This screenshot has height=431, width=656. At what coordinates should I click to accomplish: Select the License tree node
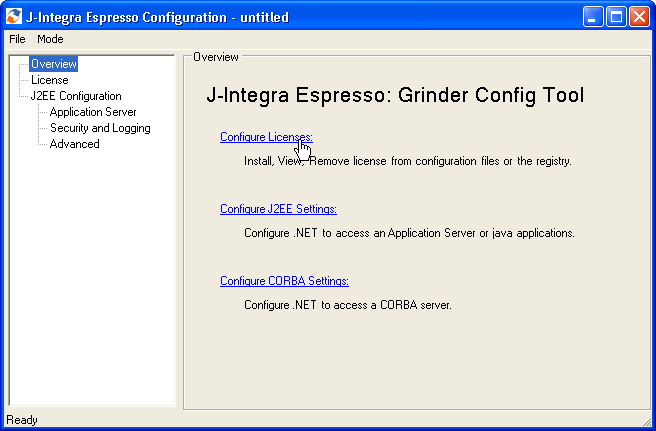[49, 80]
